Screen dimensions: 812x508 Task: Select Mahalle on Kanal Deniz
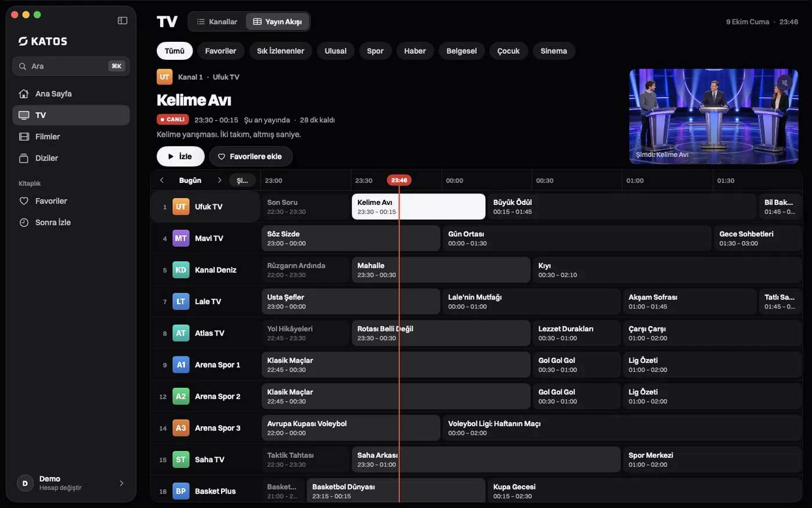pos(441,270)
